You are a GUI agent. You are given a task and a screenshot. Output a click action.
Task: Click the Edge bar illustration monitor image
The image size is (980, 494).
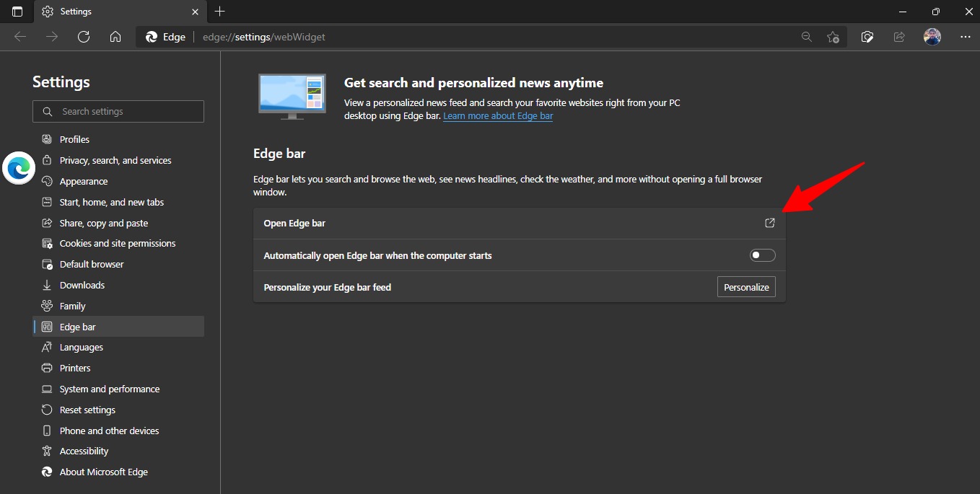pyautogui.click(x=292, y=97)
